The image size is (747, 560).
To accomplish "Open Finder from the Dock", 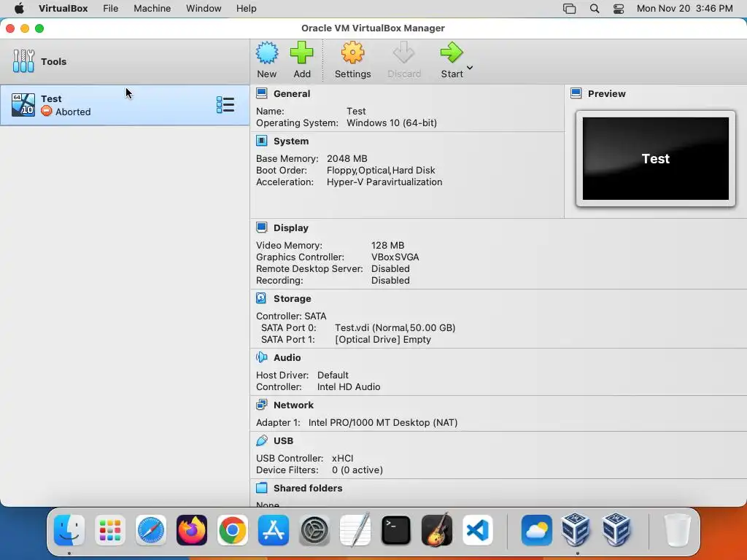I will click(x=69, y=530).
